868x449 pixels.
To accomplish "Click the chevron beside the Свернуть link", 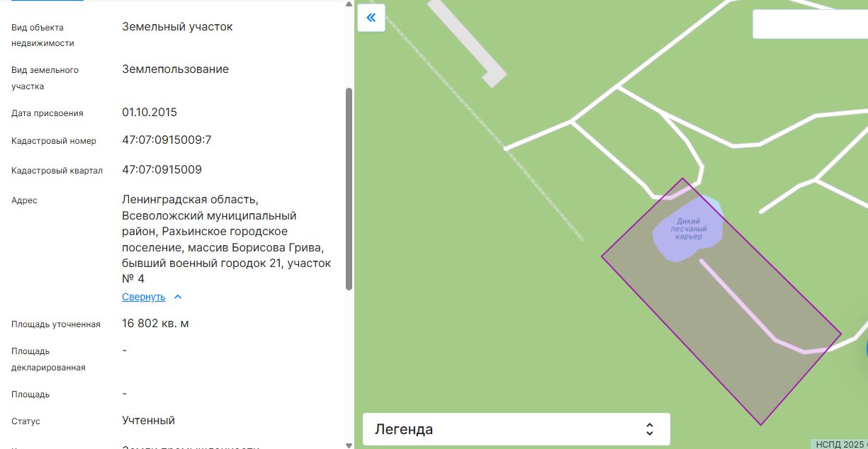I will pyautogui.click(x=178, y=297).
